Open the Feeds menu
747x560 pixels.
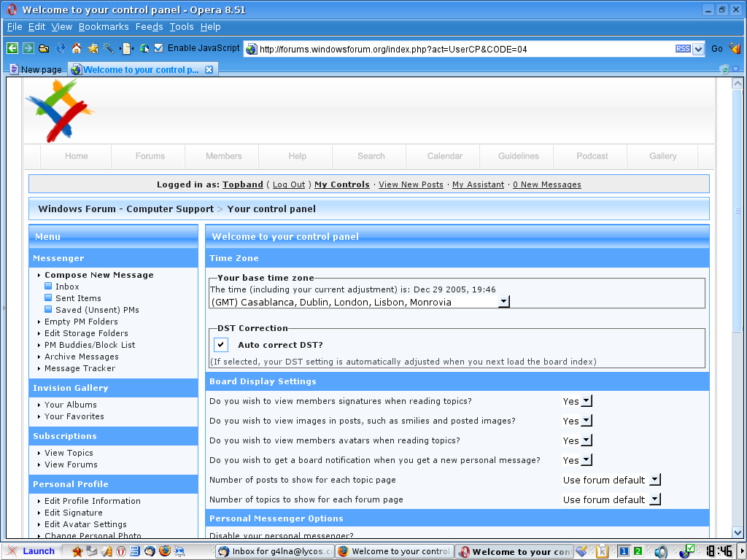click(x=149, y=27)
